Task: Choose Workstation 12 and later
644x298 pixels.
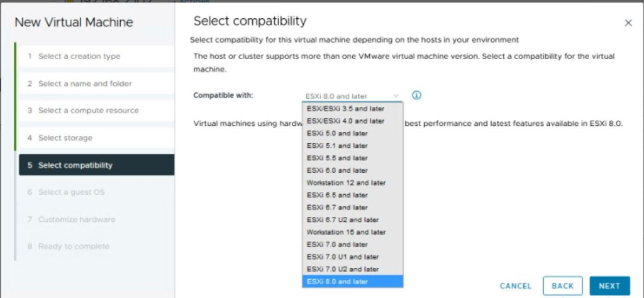Action: tap(352, 183)
